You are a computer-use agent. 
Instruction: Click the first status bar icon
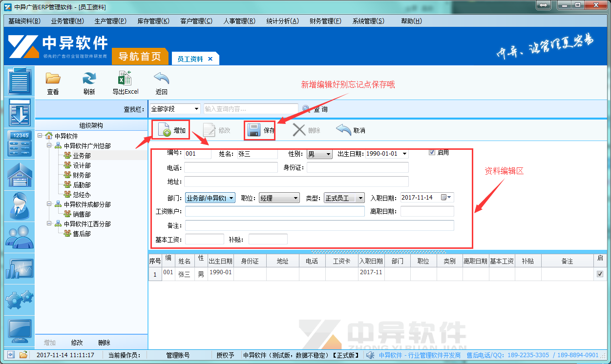10,355
